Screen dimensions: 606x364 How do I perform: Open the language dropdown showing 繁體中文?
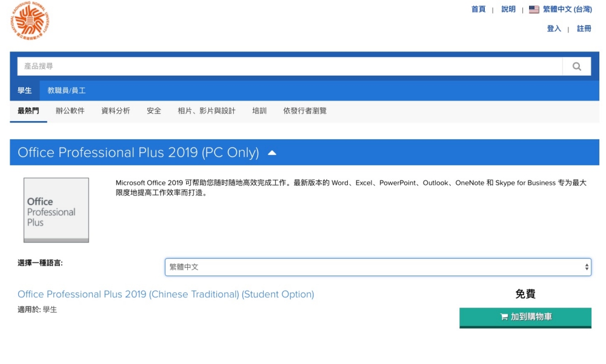[x=378, y=267]
